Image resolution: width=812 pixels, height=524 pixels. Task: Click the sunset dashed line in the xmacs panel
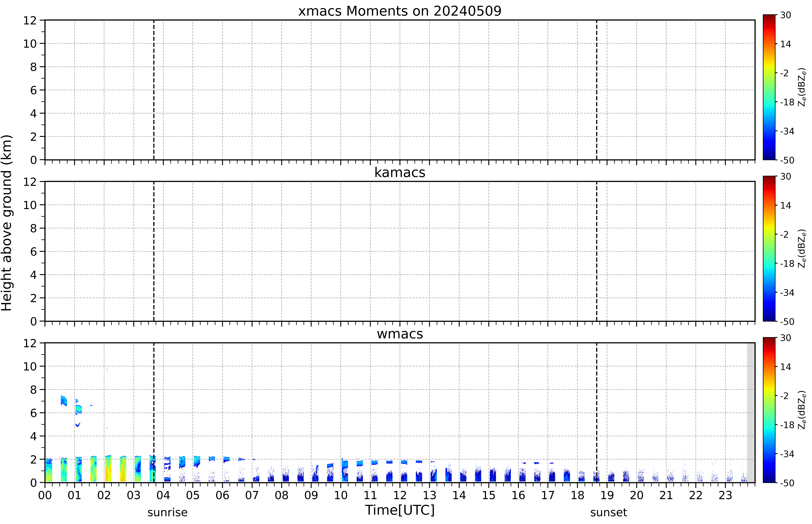click(597, 90)
